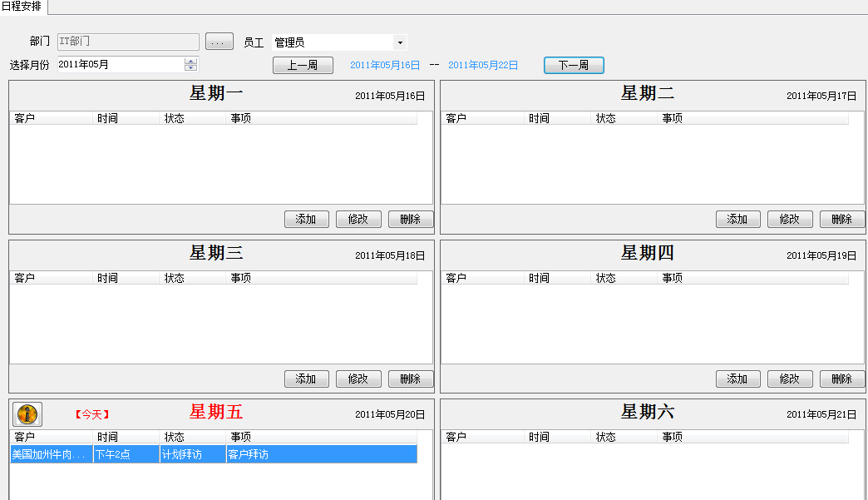
Task: Click the date 2011年05月21日 on Saturday panel
Action: click(821, 415)
